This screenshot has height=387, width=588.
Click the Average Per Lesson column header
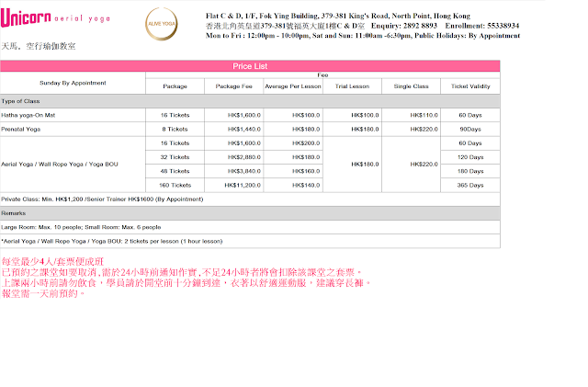293,86
